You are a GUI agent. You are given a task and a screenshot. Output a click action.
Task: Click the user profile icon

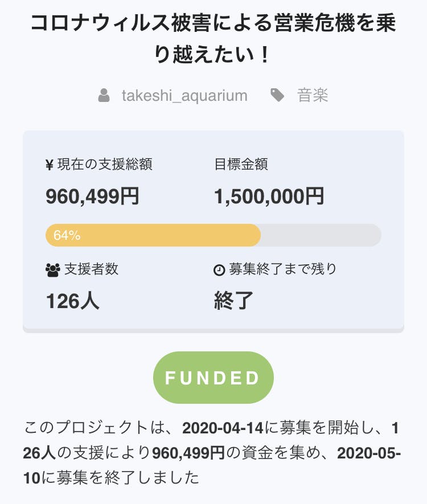[104, 95]
